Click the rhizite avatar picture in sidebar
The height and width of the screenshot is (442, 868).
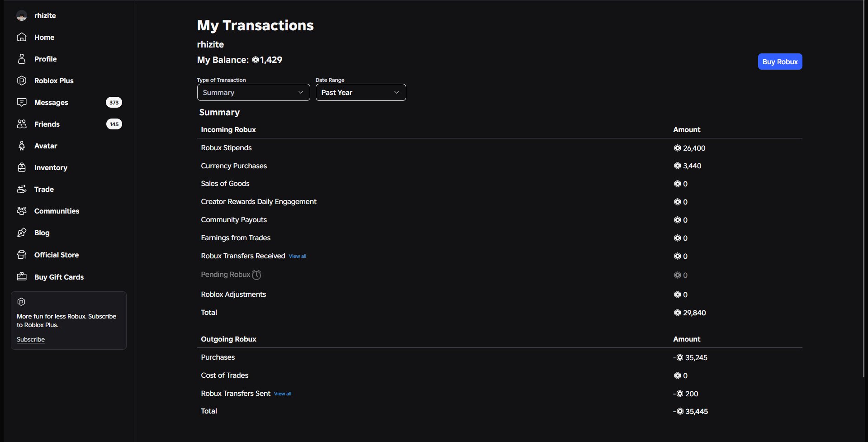22,16
